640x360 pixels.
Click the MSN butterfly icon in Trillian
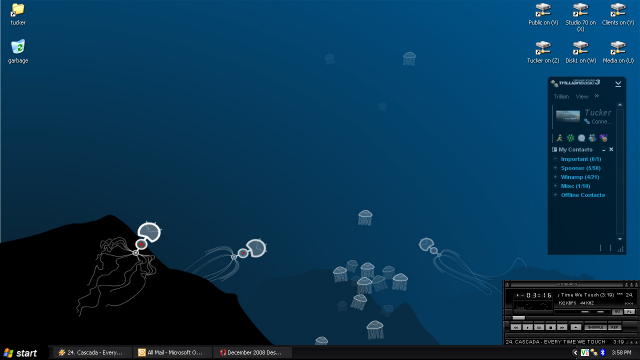pyautogui.click(x=592, y=138)
